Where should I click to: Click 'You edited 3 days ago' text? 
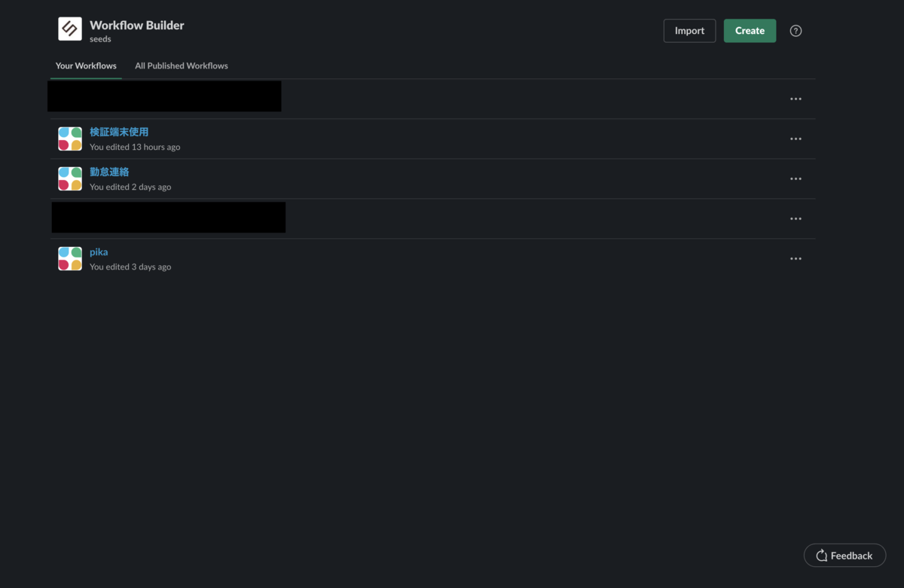tap(130, 267)
